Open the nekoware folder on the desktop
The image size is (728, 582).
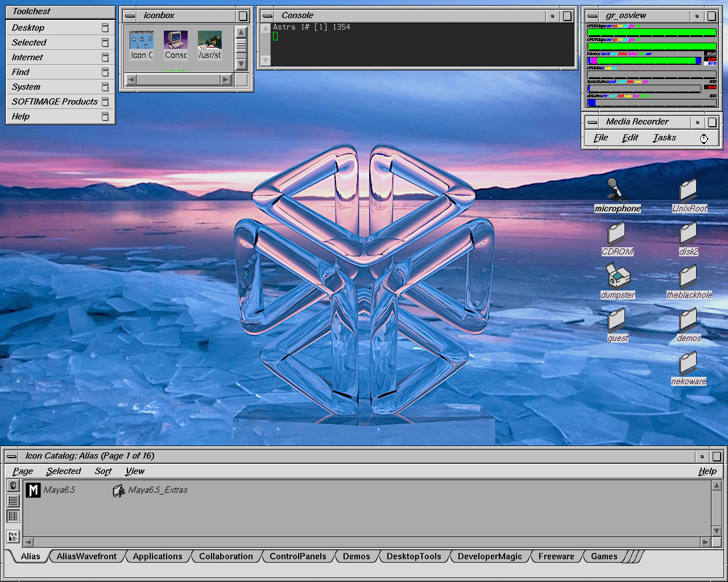click(x=688, y=363)
